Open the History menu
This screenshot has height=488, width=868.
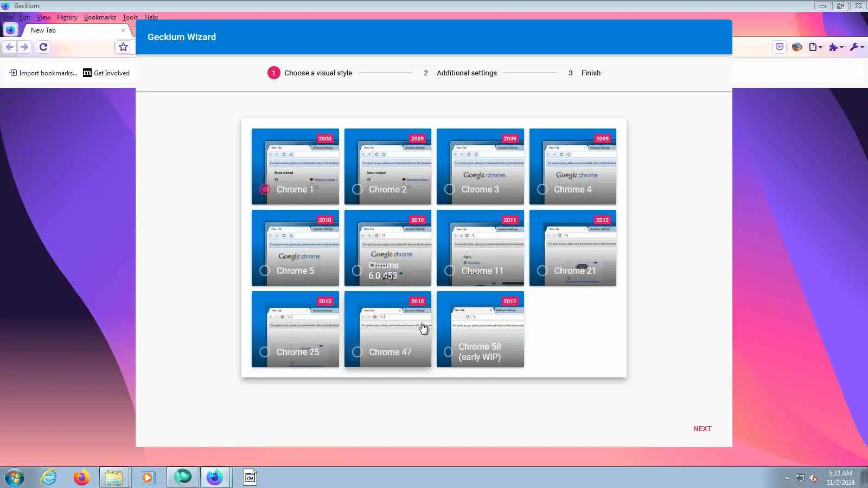pyautogui.click(x=67, y=17)
